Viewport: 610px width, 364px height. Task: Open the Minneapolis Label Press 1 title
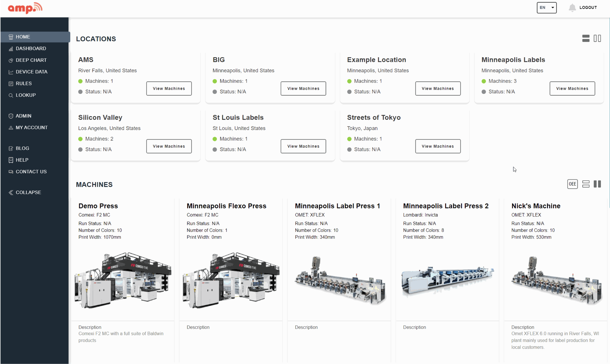[337, 206]
